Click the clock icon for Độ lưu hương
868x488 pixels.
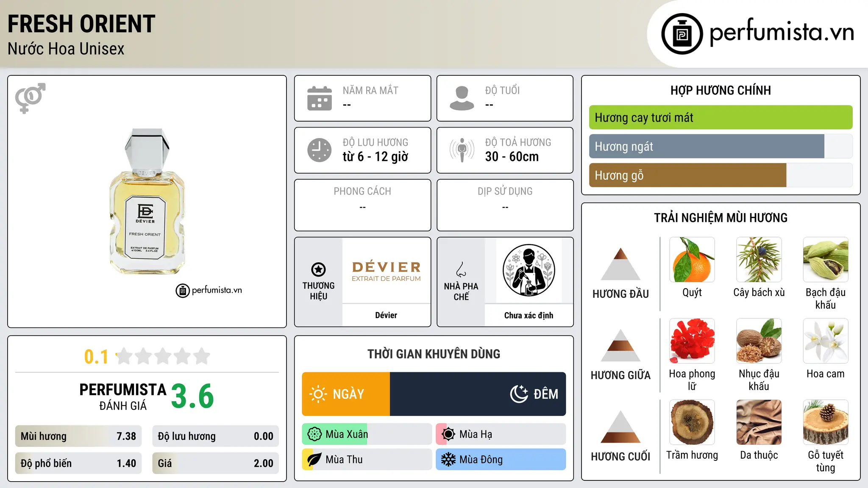320,150
